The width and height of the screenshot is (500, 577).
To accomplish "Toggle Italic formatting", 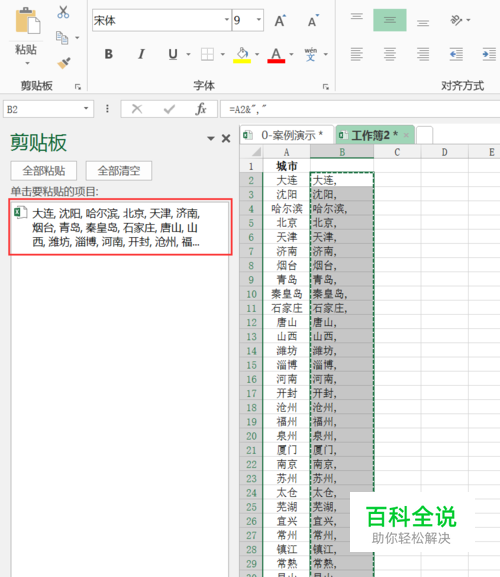I will click(x=141, y=54).
